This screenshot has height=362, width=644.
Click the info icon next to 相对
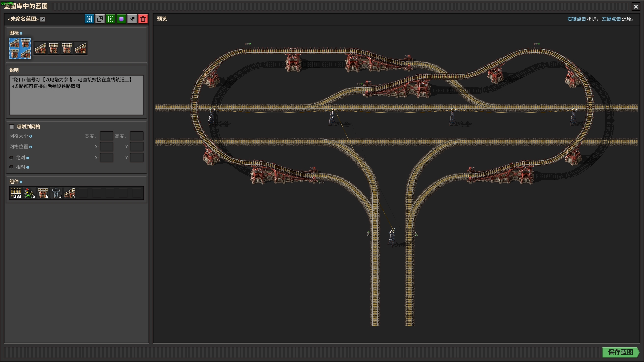pyautogui.click(x=28, y=167)
